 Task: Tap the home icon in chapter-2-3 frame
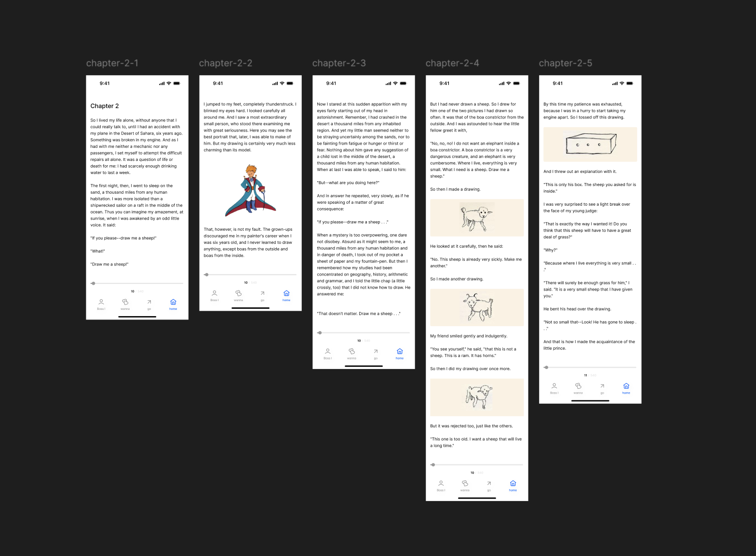tap(400, 351)
